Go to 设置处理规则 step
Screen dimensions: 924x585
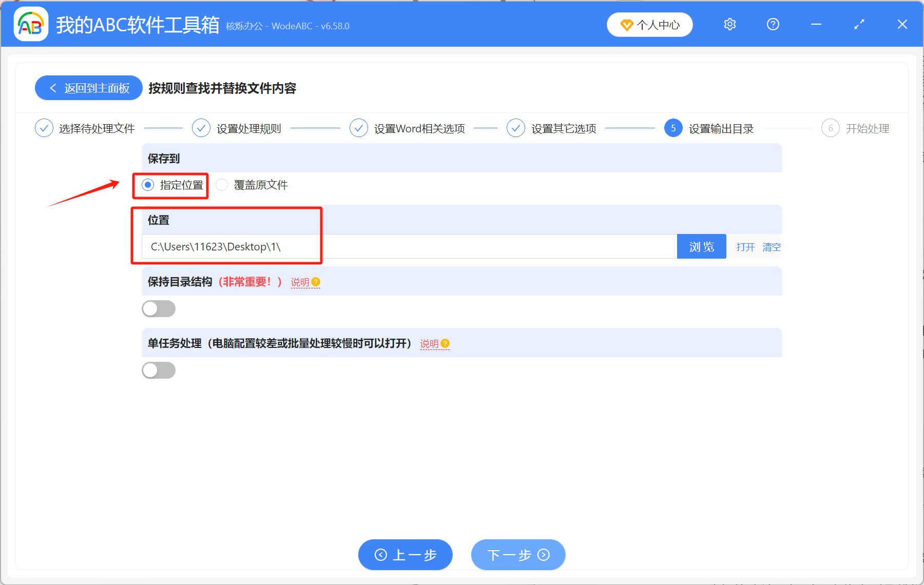coord(249,128)
